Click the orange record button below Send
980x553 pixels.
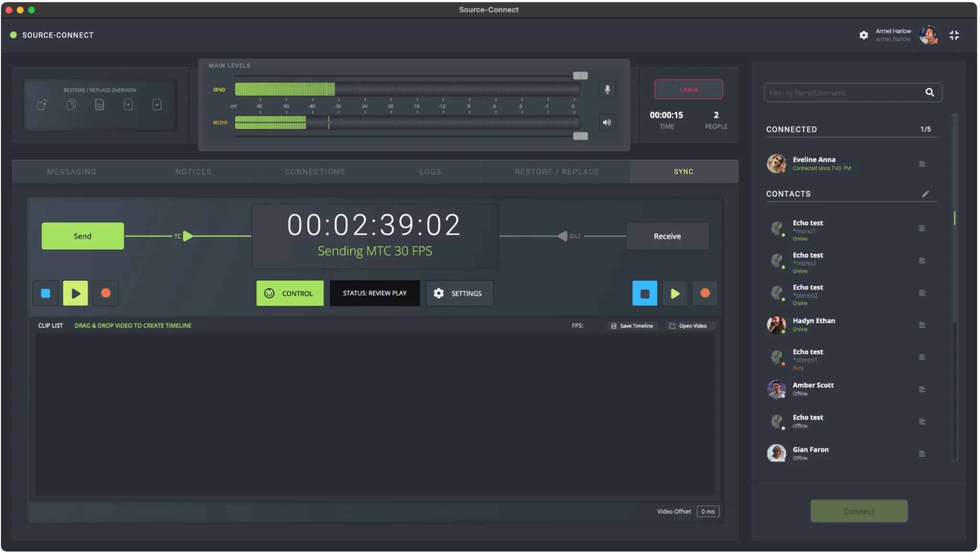pyautogui.click(x=106, y=293)
